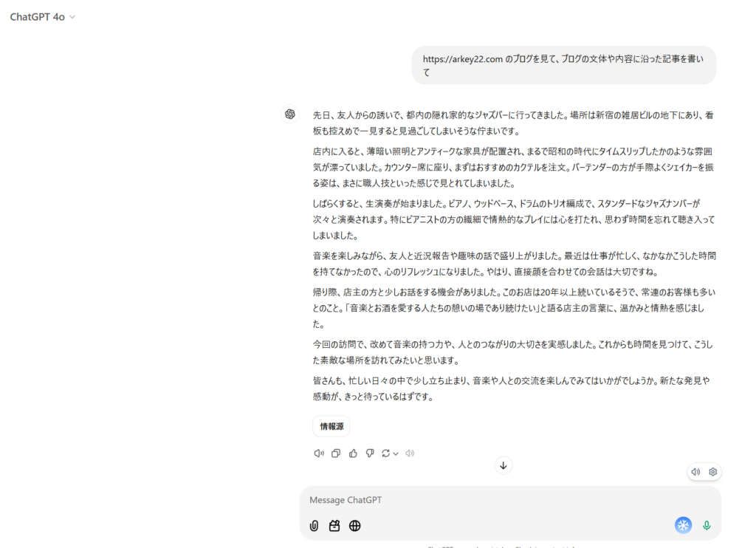
Task: Give thumbs down feedback on the response
Action: pyautogui.click(x=370, y=453)
